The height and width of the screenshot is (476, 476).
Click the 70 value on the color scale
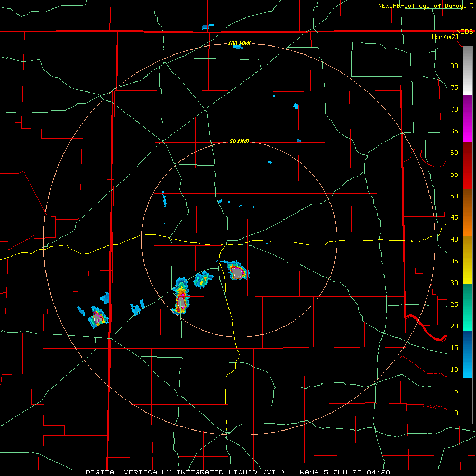pos(454,109)
